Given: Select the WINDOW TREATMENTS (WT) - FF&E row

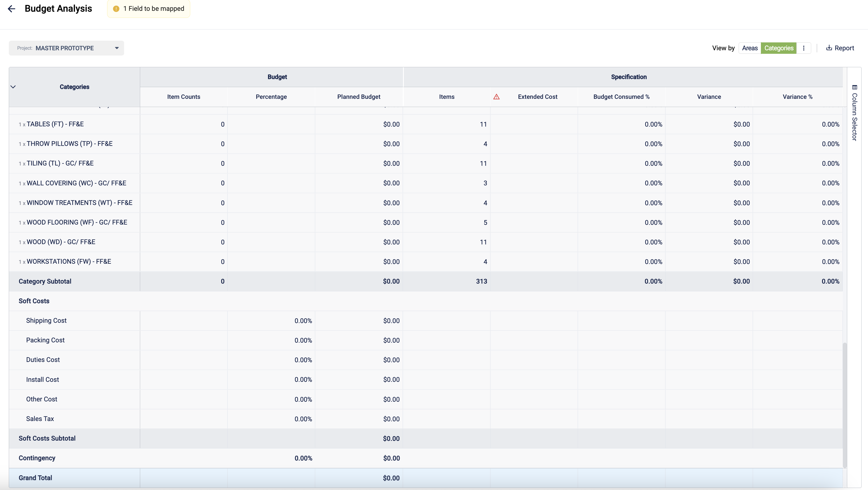Looking at the screenshot, I should [426, 203].
